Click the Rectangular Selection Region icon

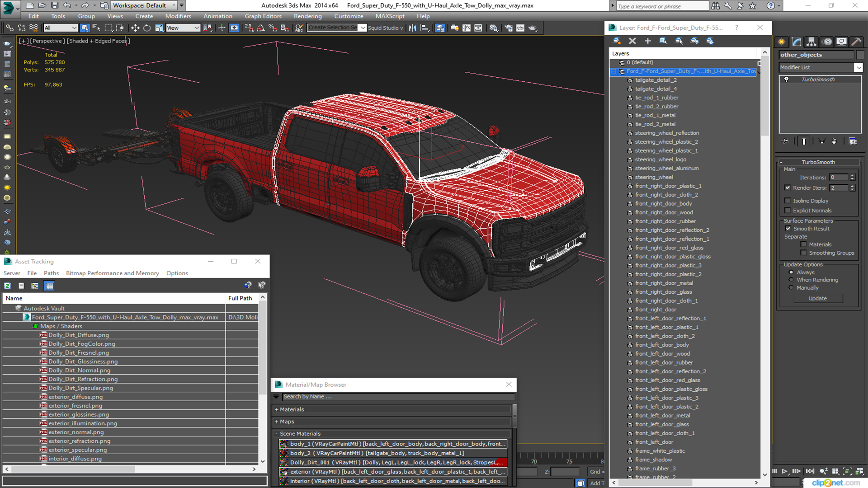coord(108,28)
